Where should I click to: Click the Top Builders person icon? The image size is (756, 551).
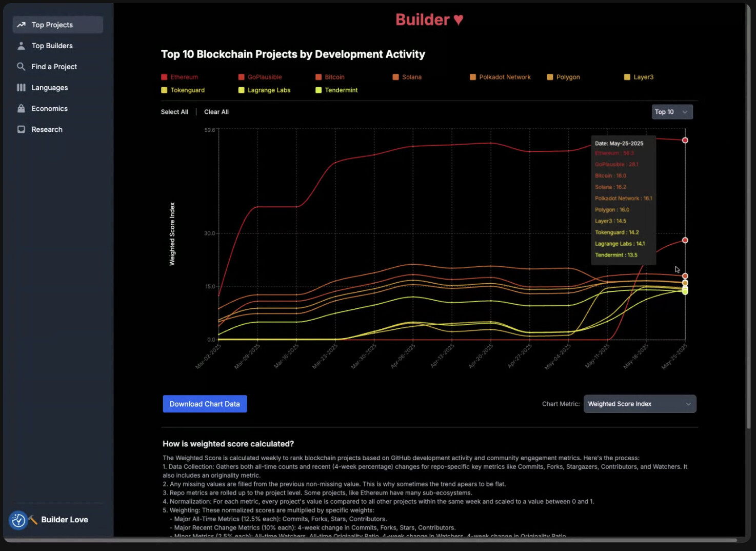point(21,46)
